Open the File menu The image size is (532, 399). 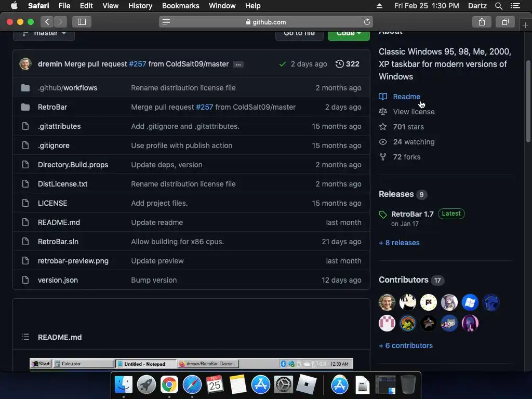[64, 6]
